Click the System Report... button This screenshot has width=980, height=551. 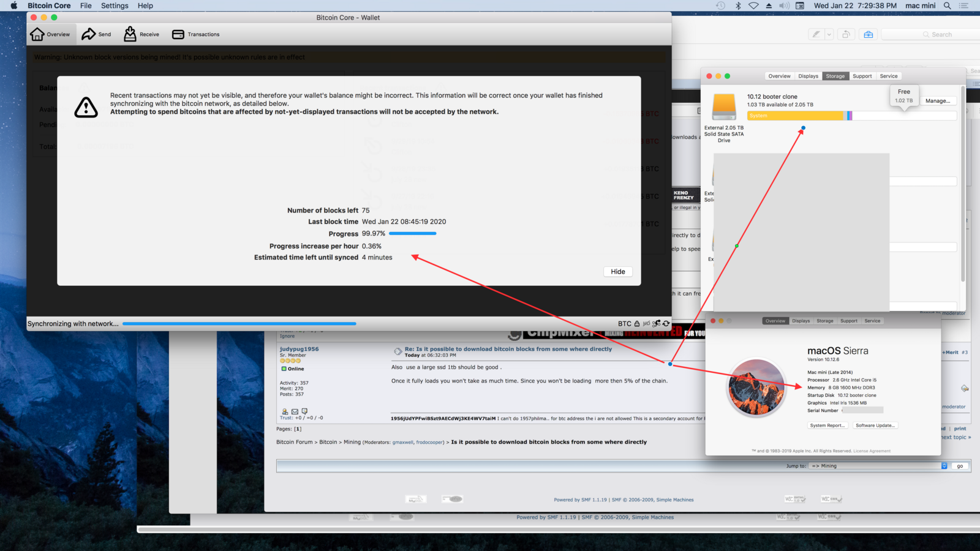pos(827,425)
